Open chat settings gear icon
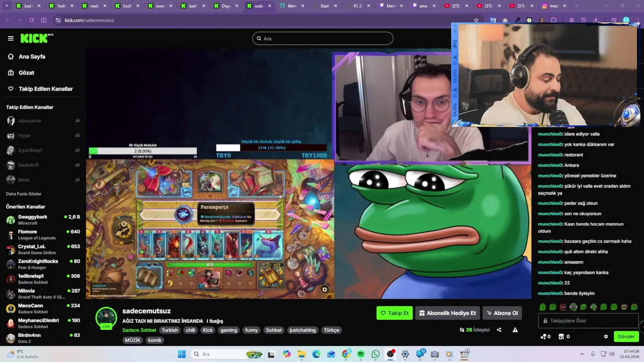The width and height of the screenshot is (644, 362). click(606, 337)
